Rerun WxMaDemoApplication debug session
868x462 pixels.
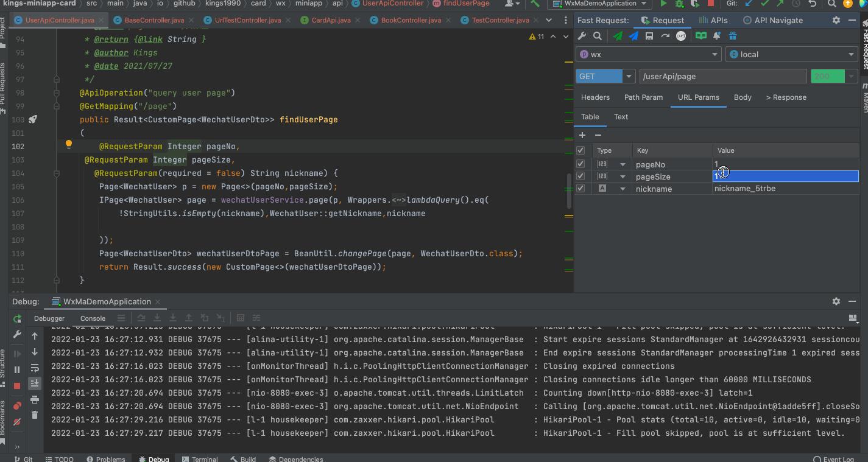17,318
